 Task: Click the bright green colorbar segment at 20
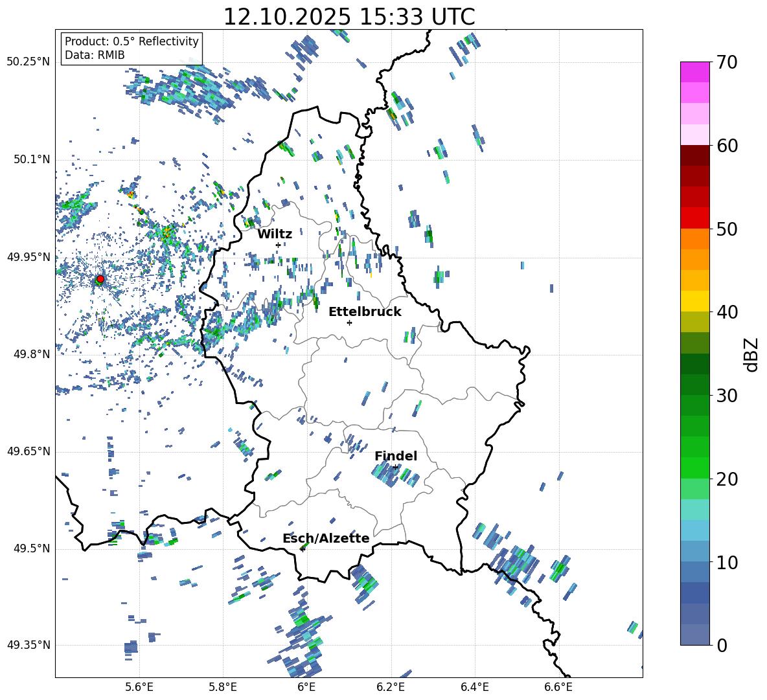(x=695, y=468)
